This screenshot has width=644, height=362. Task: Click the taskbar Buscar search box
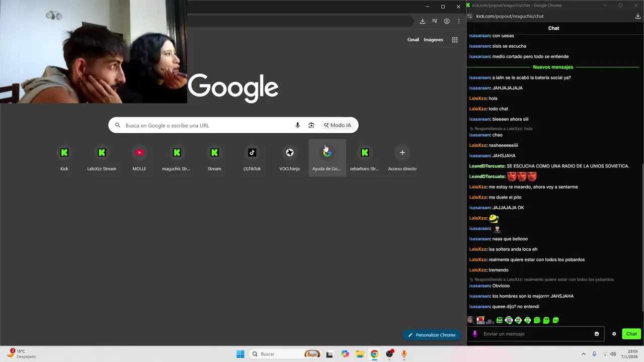(x=286, y=354)
